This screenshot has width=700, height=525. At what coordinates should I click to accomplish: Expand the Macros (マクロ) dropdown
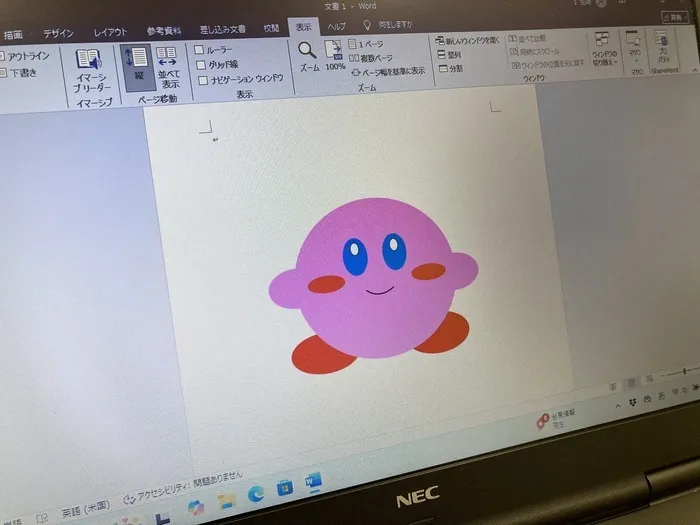click(x=634, y=48)
